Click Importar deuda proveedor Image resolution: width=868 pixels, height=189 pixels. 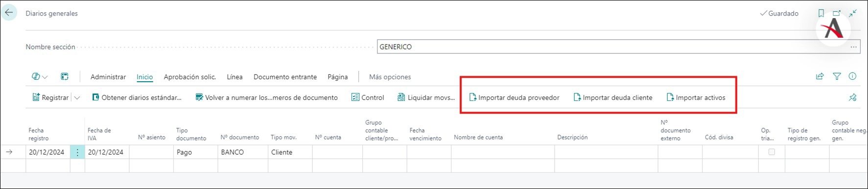coord(515,97)
